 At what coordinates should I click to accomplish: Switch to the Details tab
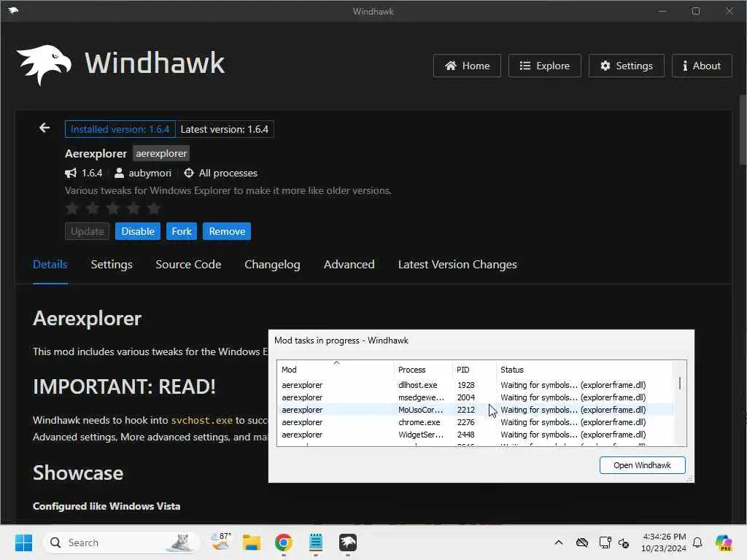click(50, 264)
